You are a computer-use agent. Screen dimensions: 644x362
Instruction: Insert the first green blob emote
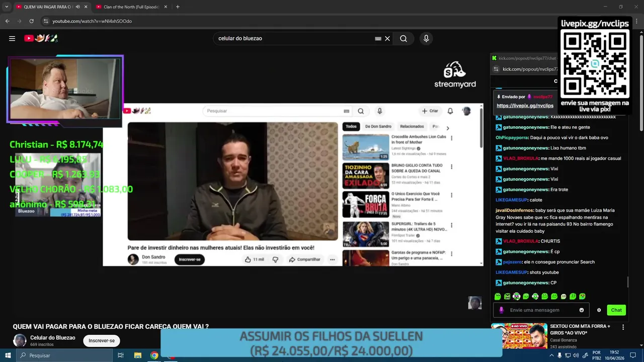click(498, 297)
